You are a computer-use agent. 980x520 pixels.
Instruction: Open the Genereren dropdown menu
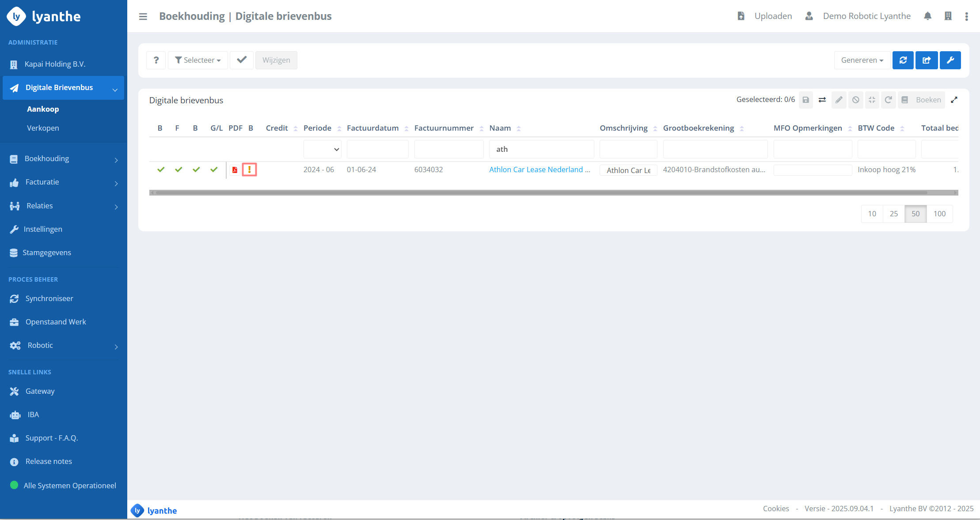(862, 60)
